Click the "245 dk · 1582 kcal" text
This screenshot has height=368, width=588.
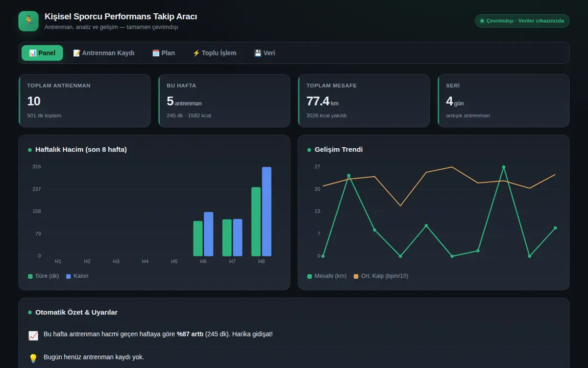[189, 116]
